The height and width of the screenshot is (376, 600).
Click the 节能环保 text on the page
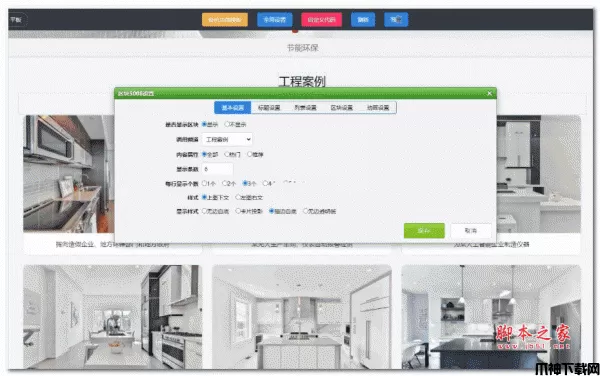303,48
